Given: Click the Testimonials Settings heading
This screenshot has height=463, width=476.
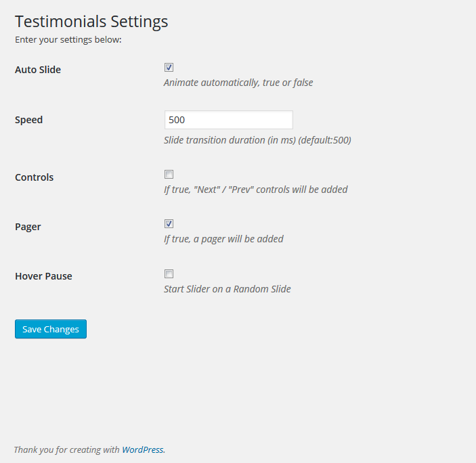Looking at the screenshot, I should (91, 22).
